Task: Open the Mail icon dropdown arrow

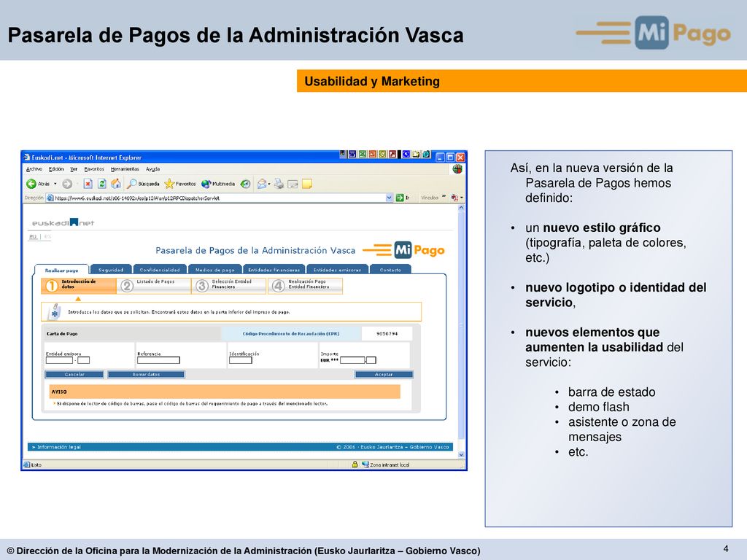Action: coord(270,184)
